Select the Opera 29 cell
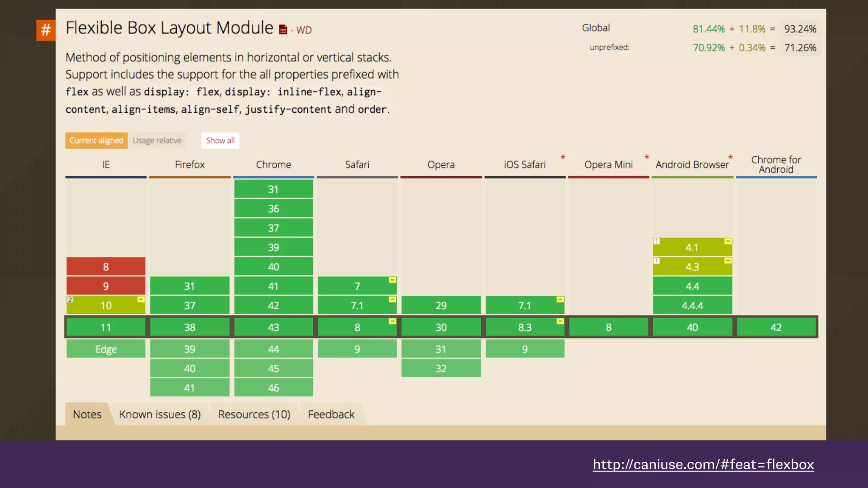Screen dimensions: 868x488 point(441,305)
